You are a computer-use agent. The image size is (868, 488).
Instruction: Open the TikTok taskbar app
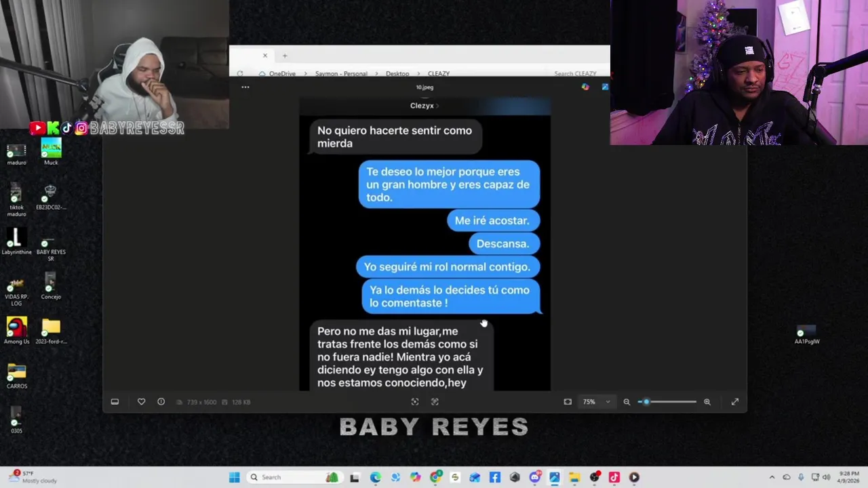click(614, 477)
